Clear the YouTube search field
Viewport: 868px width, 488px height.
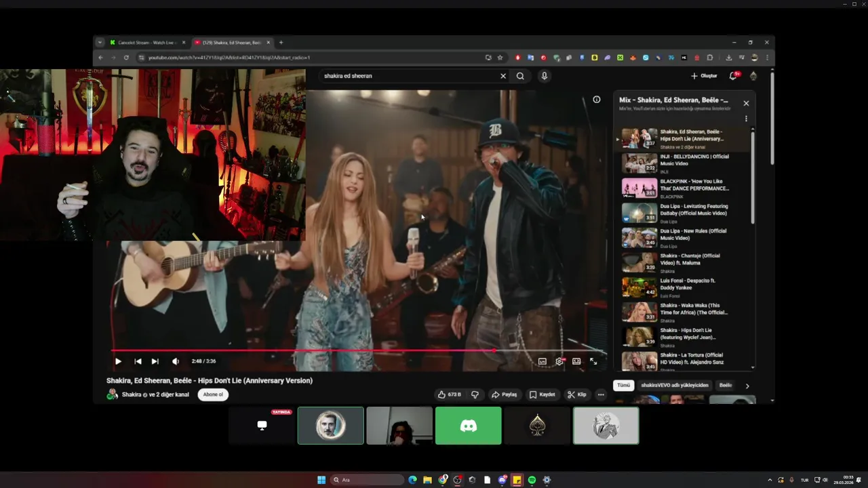(x=503, y=76)
